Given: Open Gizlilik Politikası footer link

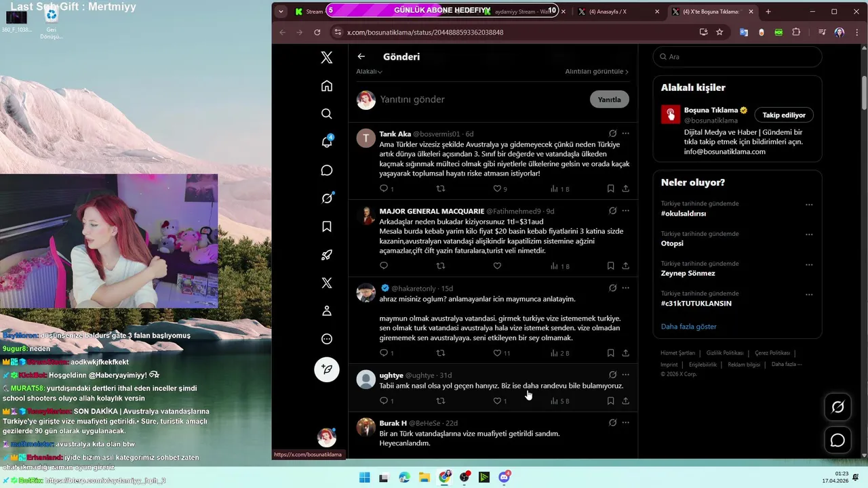Looking at the screenshot, I should pyautogui.click(x=725, y=353).
